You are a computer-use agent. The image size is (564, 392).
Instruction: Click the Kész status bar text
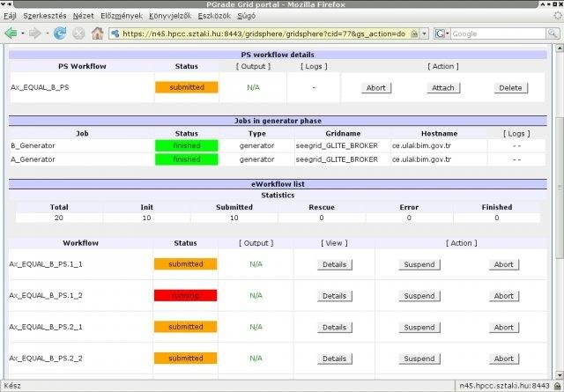(x=12, y=386)
